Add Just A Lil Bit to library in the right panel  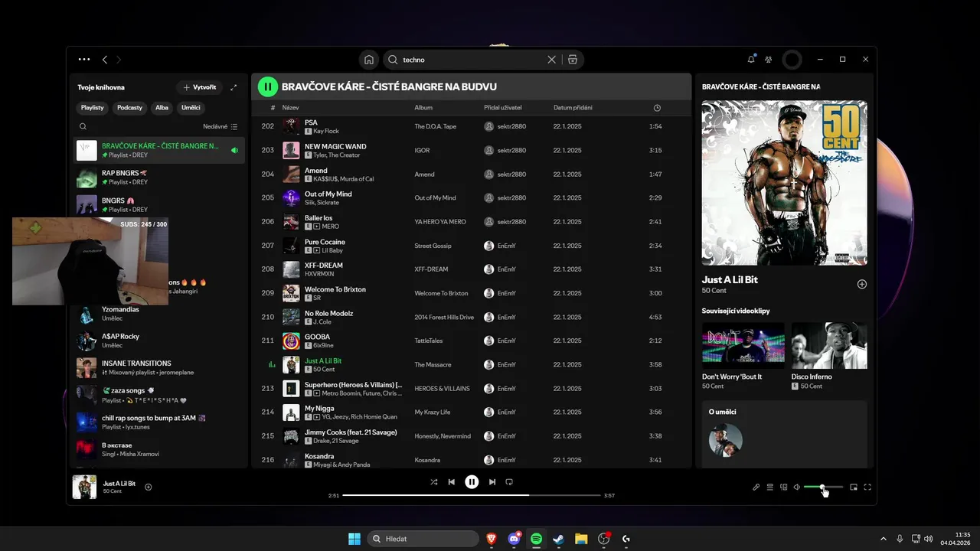[861, 284]
